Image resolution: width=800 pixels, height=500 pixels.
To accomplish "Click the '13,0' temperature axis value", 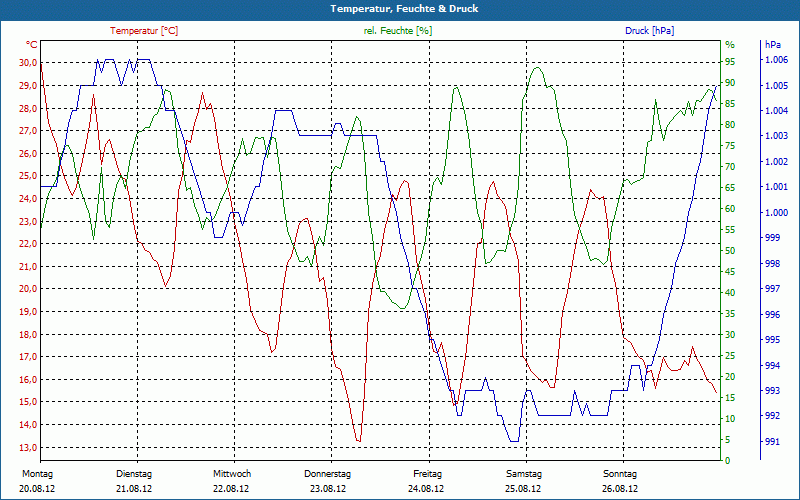I will click(x=29, y=447).
